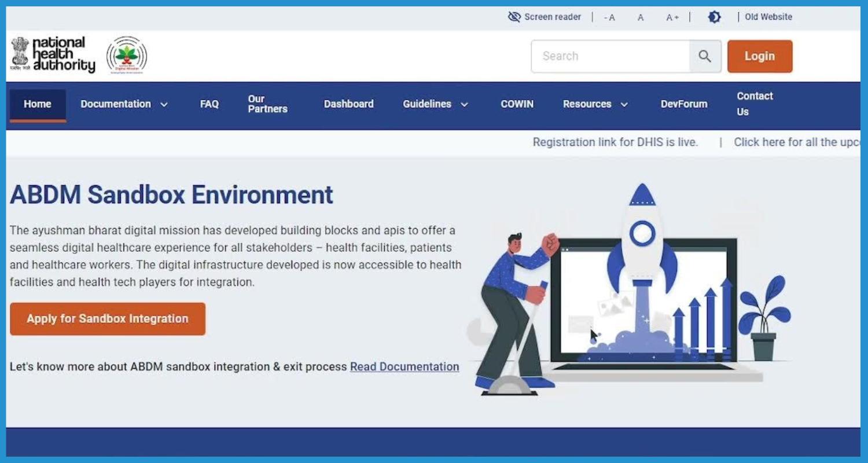
Task: Open the Dashboard menu item
Action: coord(349,104)
